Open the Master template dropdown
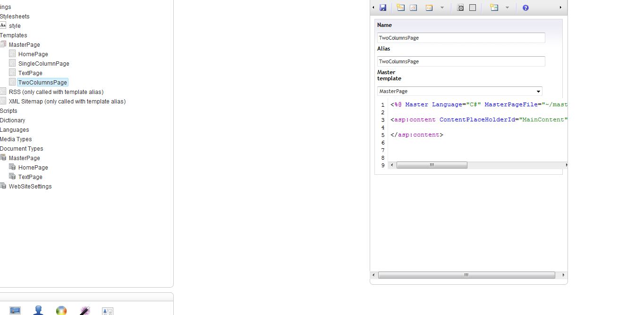 coord(459,91)
